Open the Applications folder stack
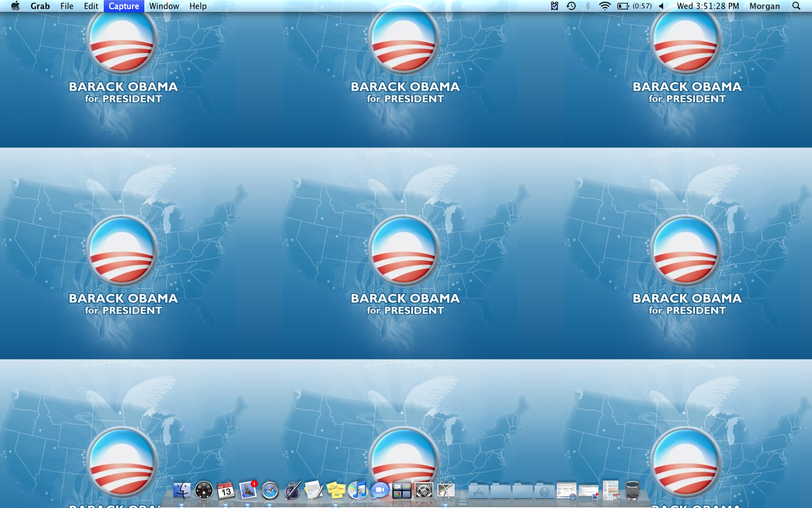The height and width of the screenshot is (508, 812). pos(478,491)
